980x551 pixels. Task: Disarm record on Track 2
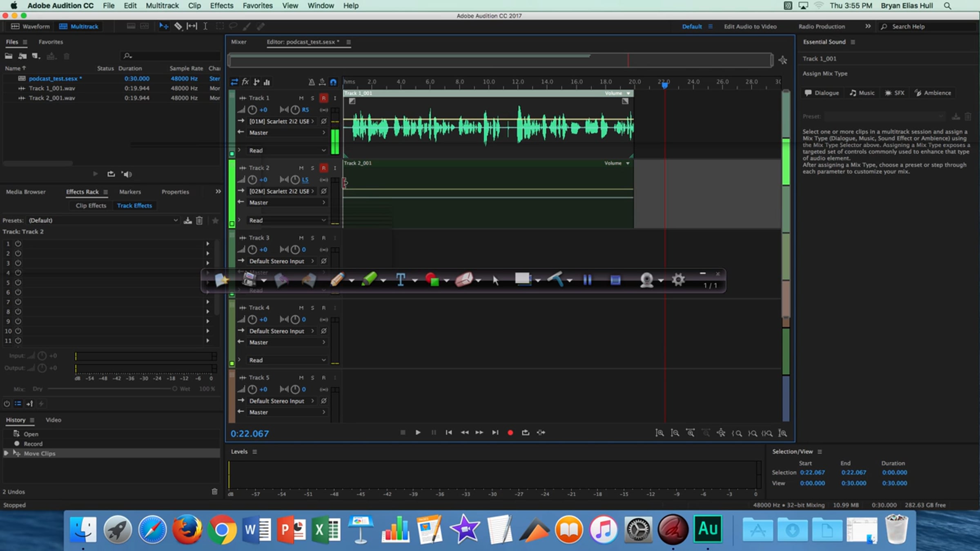coord(323,168)
